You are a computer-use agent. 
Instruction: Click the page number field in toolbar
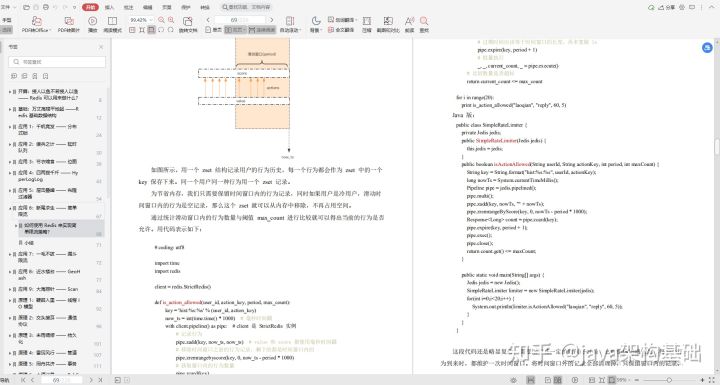[x=240, y=20]
